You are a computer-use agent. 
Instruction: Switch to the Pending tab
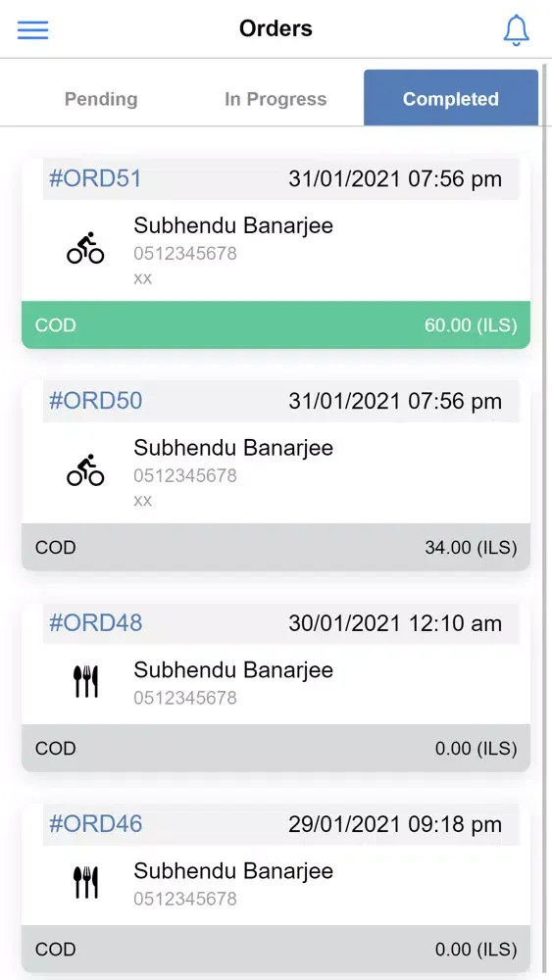pyautogui.click(x=101, y=99)
